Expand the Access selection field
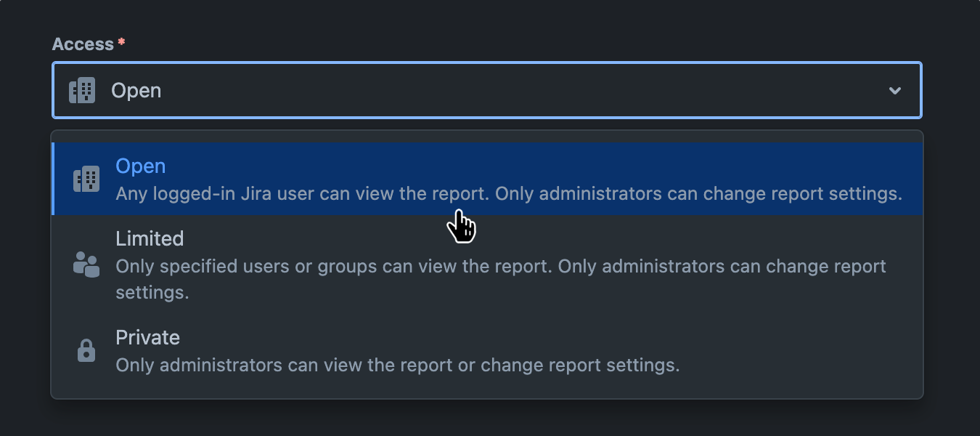This screenshot has height=436, width=980. point(486,90)
